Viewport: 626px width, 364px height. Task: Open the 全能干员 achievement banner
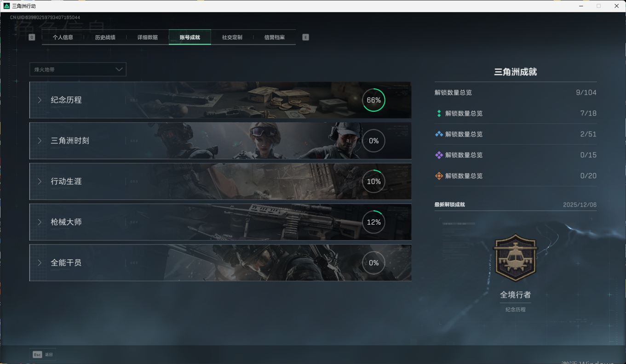(x=220, y=263)
